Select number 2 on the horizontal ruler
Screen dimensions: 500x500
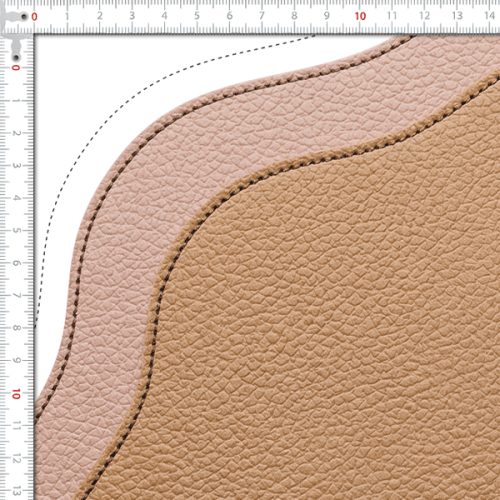click(100, 16)
